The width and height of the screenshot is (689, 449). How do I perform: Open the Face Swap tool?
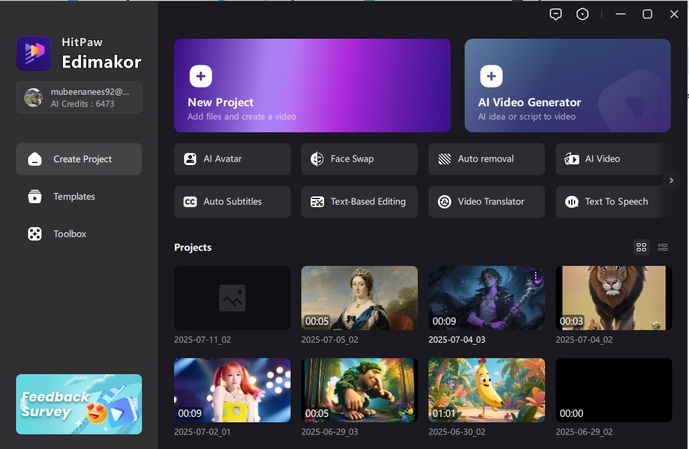[x=359, y=159]
